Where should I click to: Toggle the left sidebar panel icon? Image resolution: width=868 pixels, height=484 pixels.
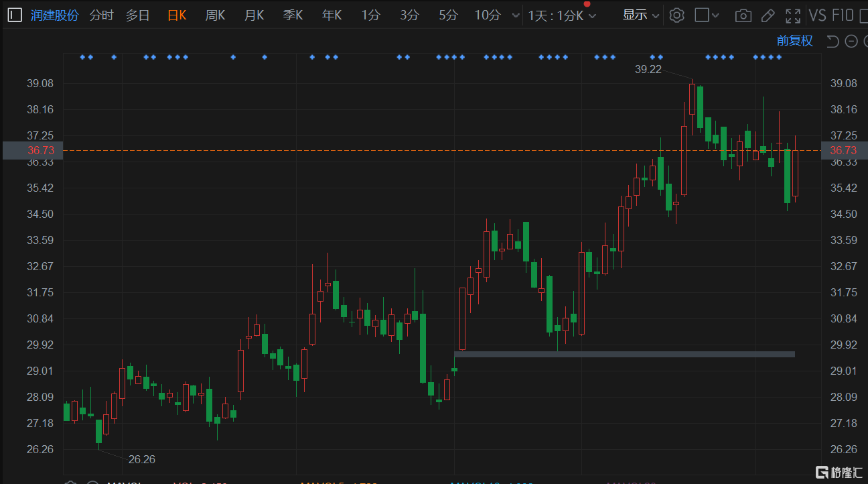14,15
